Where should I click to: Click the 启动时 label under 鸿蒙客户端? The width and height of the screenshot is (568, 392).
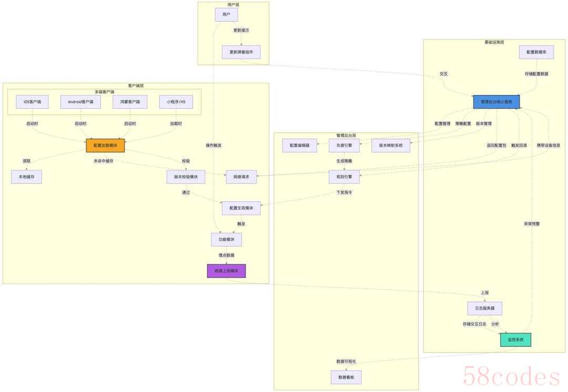pyautogui.click(x=130, y=124)
